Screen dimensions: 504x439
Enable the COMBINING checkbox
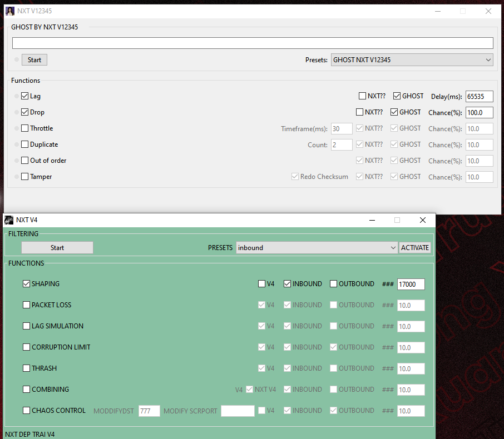coord(26,389)
